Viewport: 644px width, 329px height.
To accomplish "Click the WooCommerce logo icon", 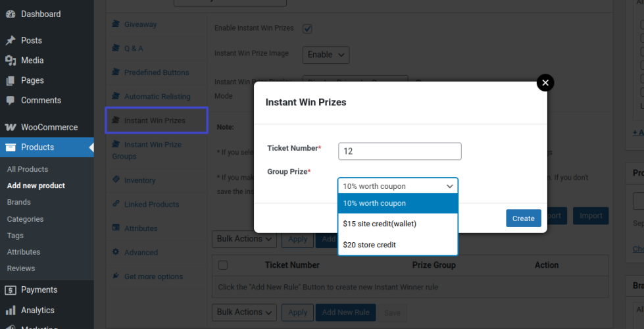I will coord(11,128).
